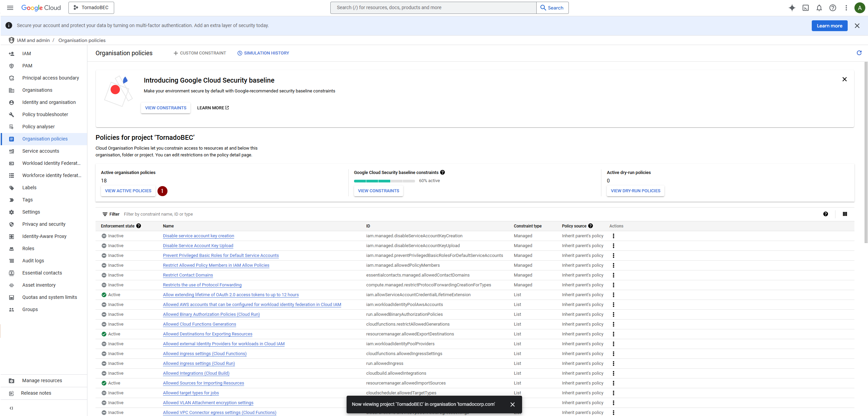The height and width of the screenshot is (416, 868).
Task: Click help icon next to Enforcement state
Action: pyautogui.click(x=139, y=226)
